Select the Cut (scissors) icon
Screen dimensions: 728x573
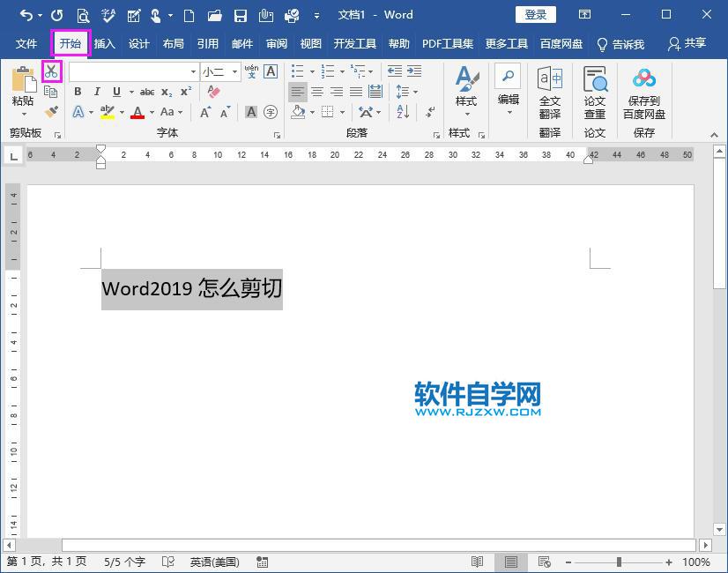pos(49,72)
